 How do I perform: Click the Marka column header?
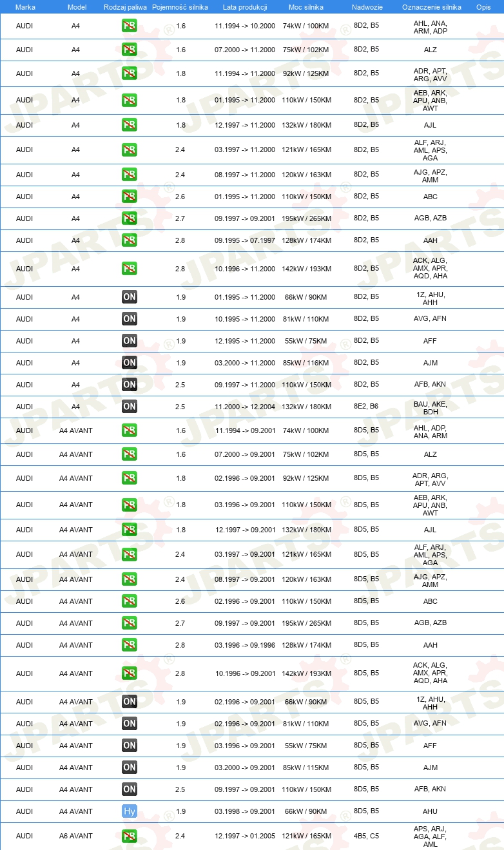coord(25,7)
